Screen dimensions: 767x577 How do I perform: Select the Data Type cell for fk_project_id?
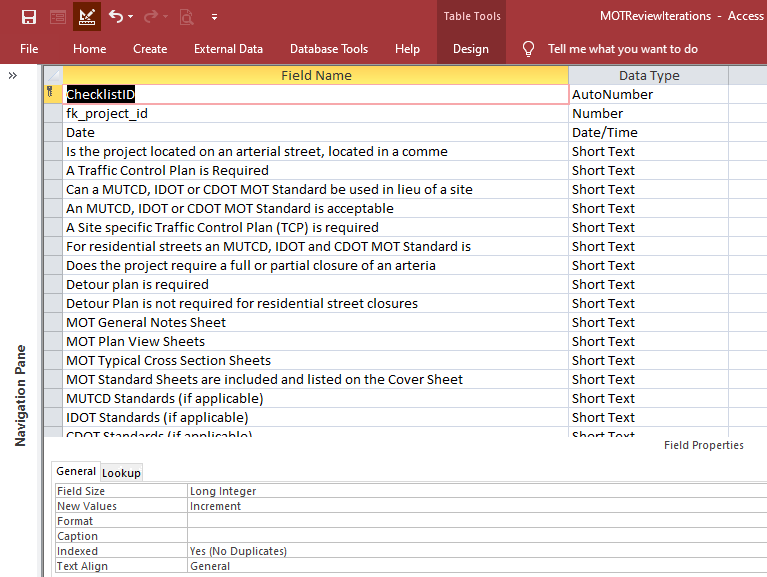tap(649, 113)
